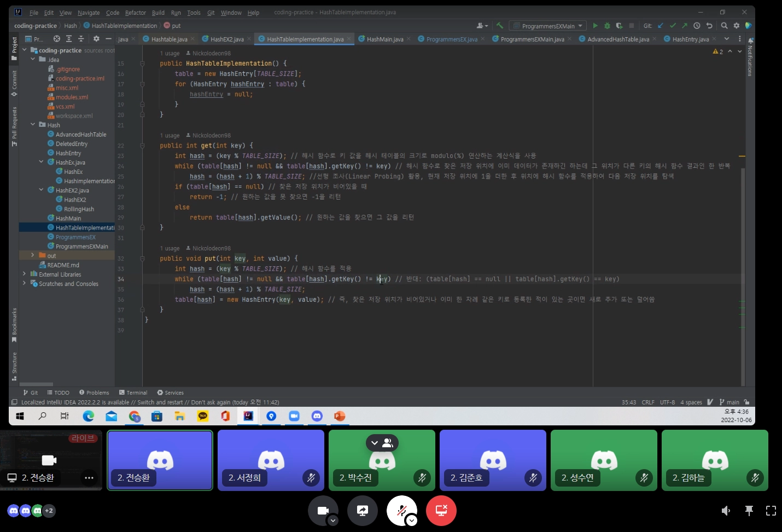Open Git history clock icon
This screenshot has height=532, width=782.
(x=697, y=26)
